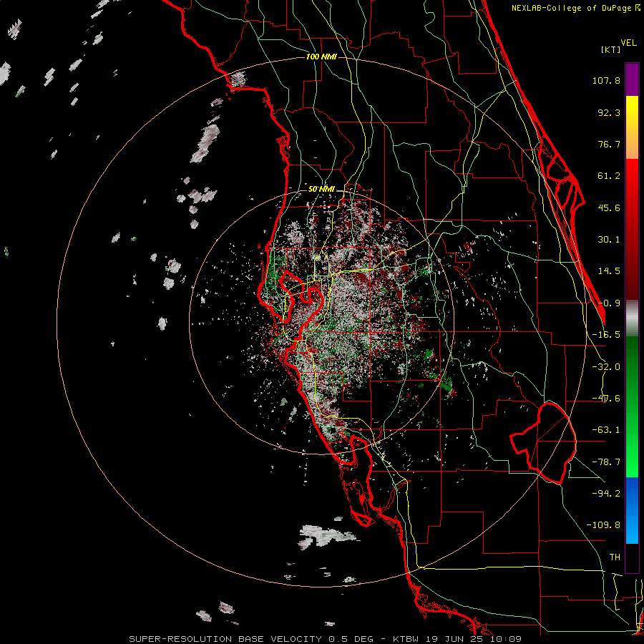Pick the black TH segment of color bar
Screen dimensions: 644x644
632,558
